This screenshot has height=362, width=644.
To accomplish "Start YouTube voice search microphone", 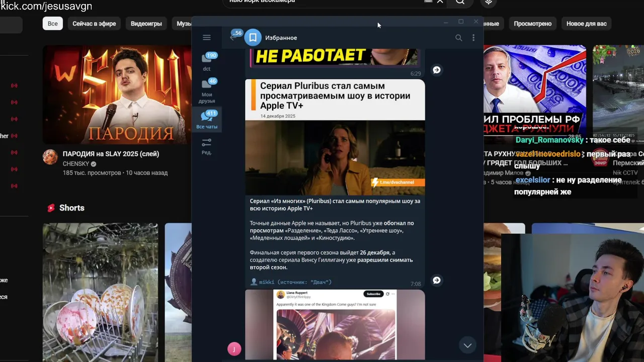I will click(x=488, y=2).
